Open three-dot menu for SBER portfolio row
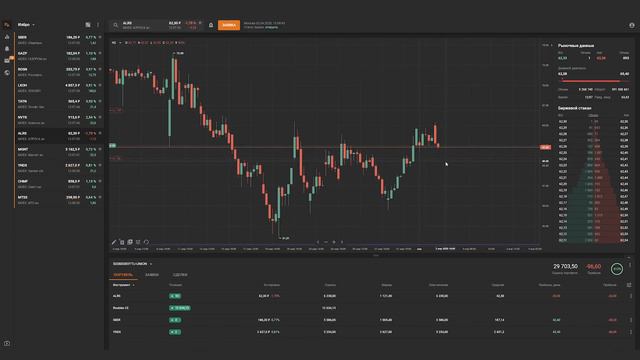 tap(631, 320)
